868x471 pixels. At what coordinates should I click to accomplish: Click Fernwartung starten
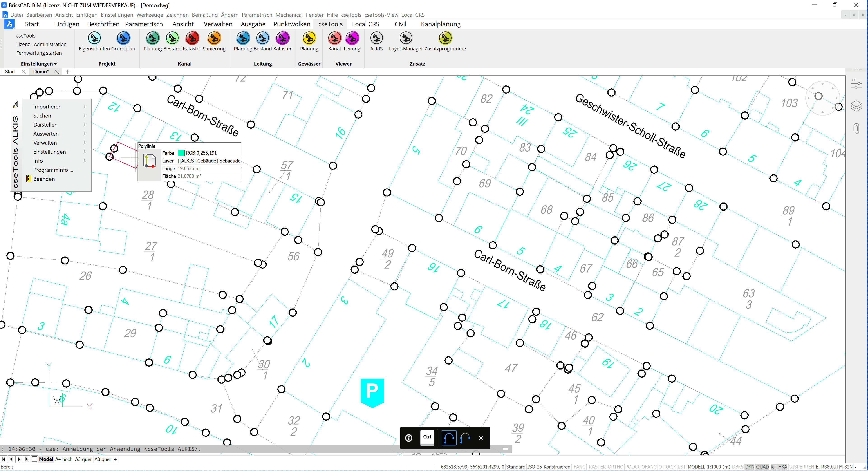[x=39, y=53]
